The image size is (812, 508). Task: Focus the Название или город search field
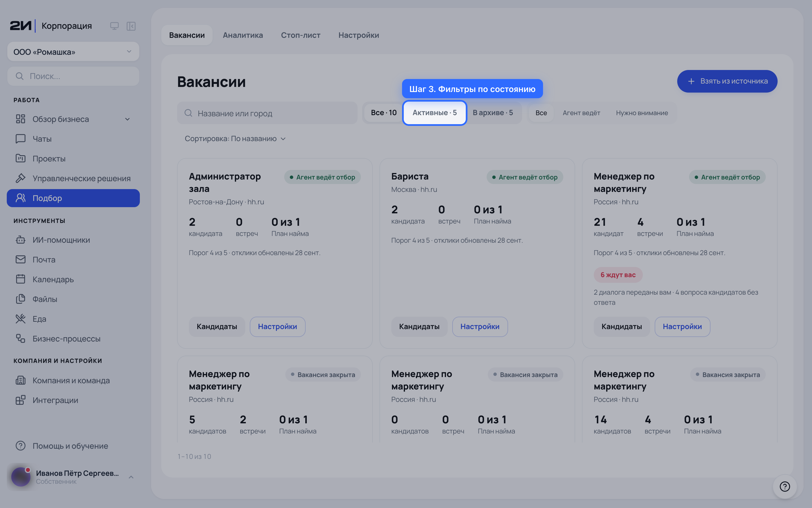(x=267, y=113)
